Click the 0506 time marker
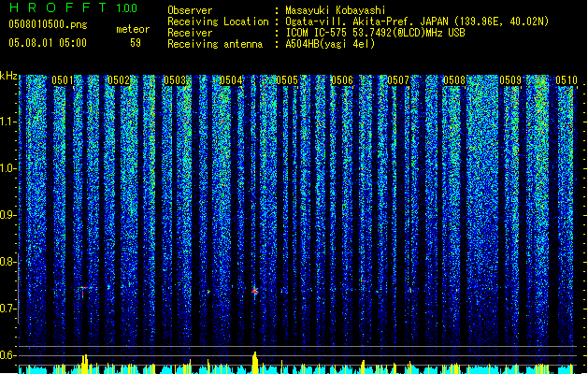The width and height of the screenshot is (588, 374). tap(342, 80)
